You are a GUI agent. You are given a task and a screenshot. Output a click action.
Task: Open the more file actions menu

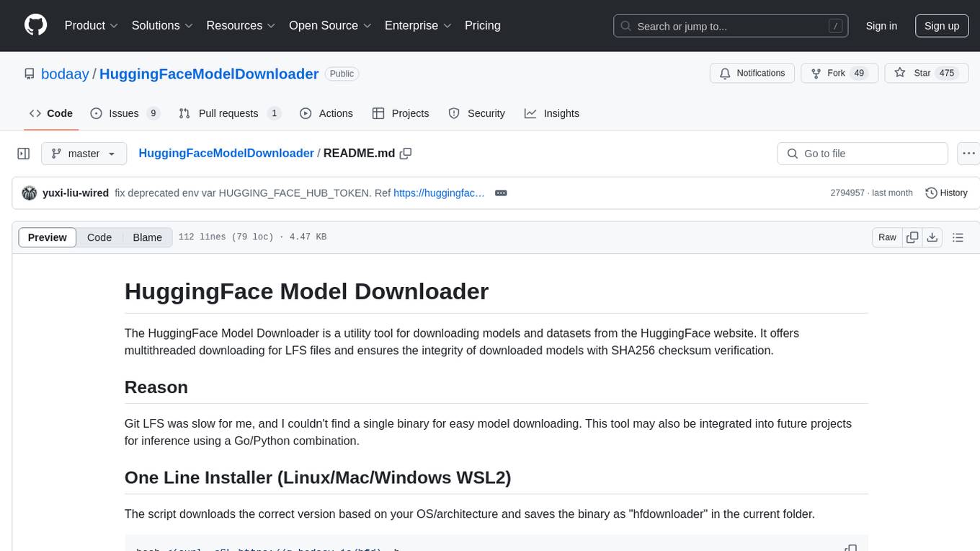(x=968, y=154)
